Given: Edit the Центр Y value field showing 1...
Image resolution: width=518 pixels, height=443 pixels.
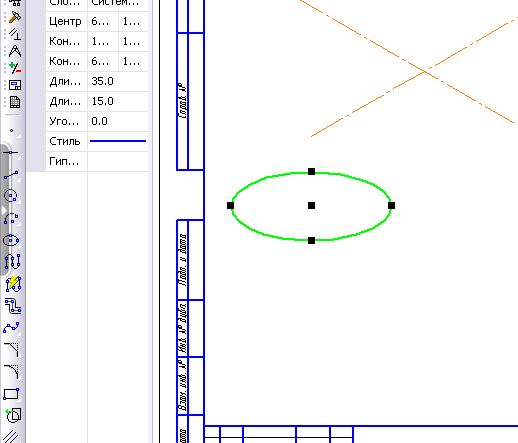Looking at the screenshot, I should 133,21.
